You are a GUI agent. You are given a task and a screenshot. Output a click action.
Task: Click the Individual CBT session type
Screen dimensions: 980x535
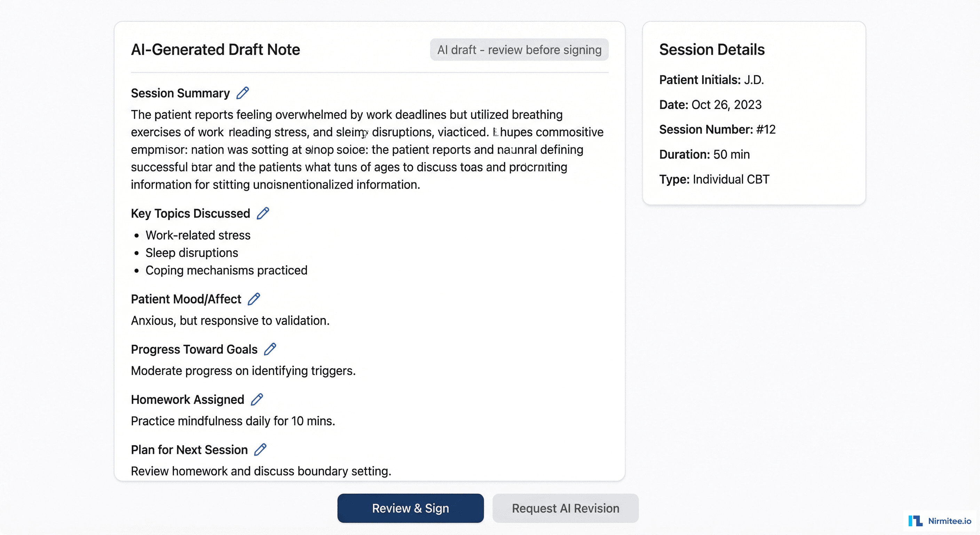click(x=730, y=179)
